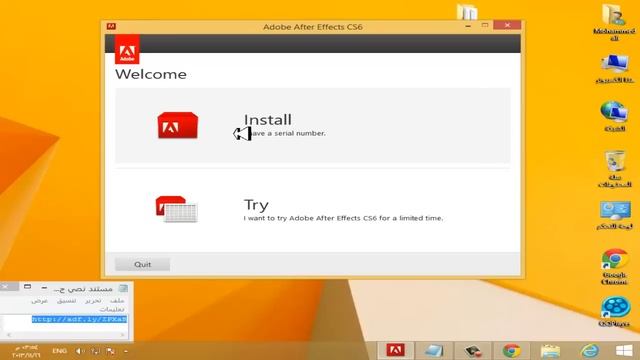Click Notepad horizontal scrollbar right arrow

tap(122, 335)
